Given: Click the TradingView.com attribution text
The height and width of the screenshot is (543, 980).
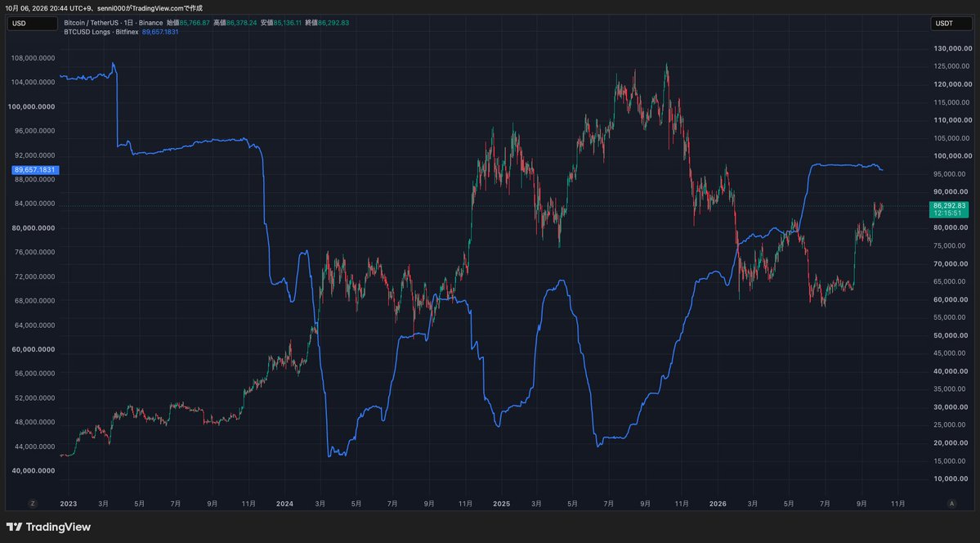Looking at the screenshot, I should point(158,8).
